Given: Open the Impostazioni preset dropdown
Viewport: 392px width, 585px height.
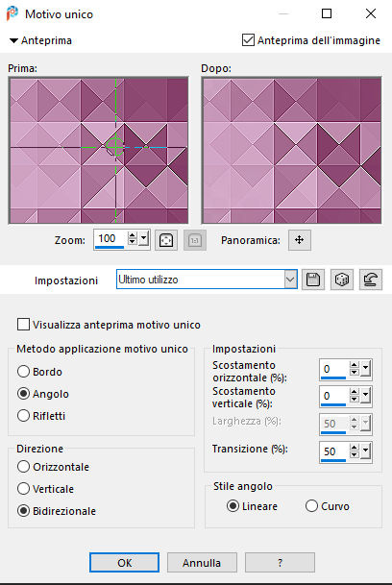Looking at the screenshot, I should coord(290,280).
